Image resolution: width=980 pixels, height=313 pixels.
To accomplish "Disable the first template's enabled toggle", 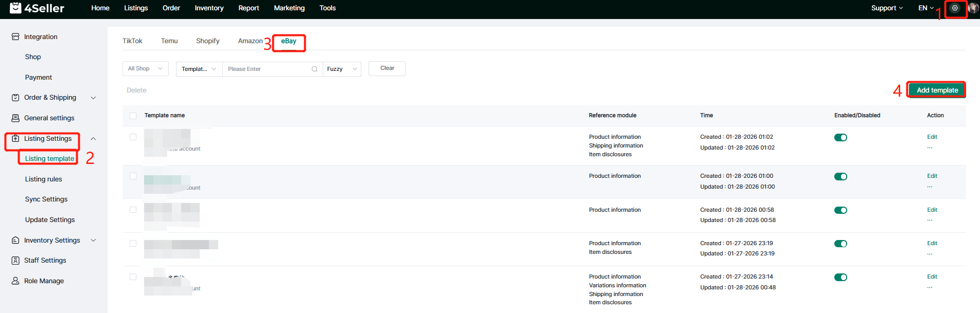I will pos(841,138).
